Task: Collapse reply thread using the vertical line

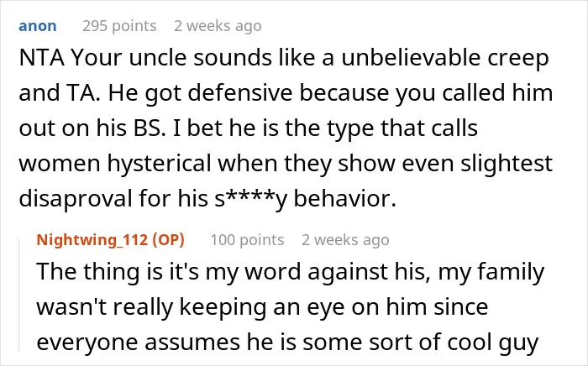Action: [19, 295]
